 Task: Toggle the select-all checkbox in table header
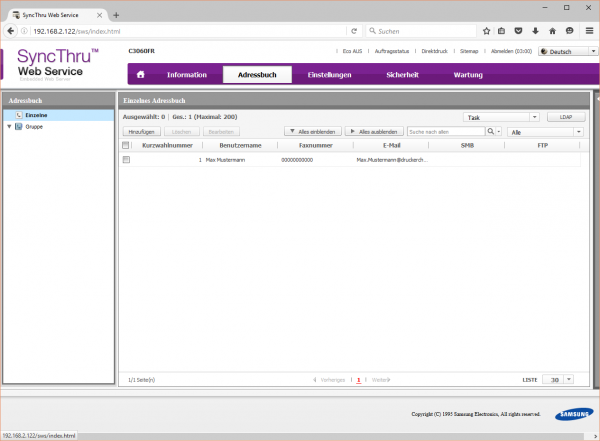click(127, 145)
